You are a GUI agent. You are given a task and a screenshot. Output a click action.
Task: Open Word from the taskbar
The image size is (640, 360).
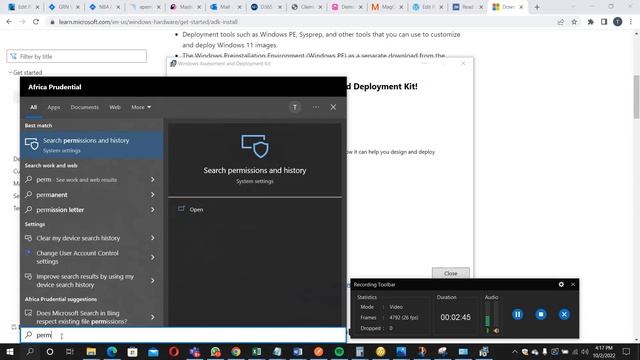click(298, 351)
